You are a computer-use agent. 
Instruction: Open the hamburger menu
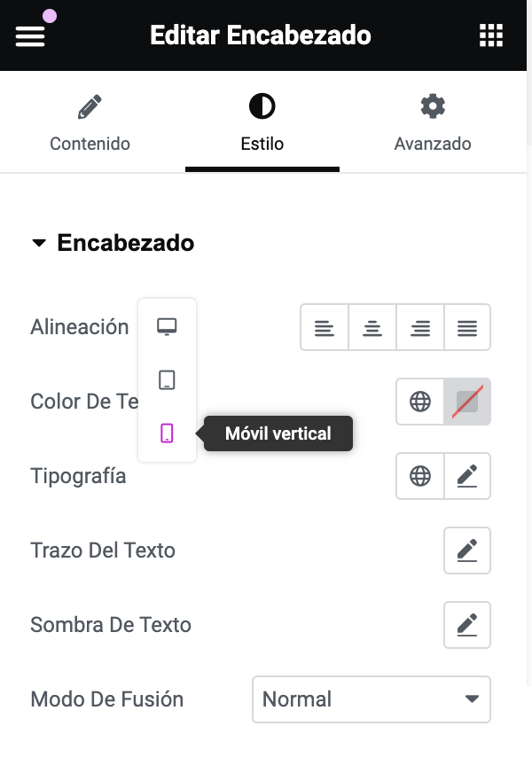(x=29, y=35)
